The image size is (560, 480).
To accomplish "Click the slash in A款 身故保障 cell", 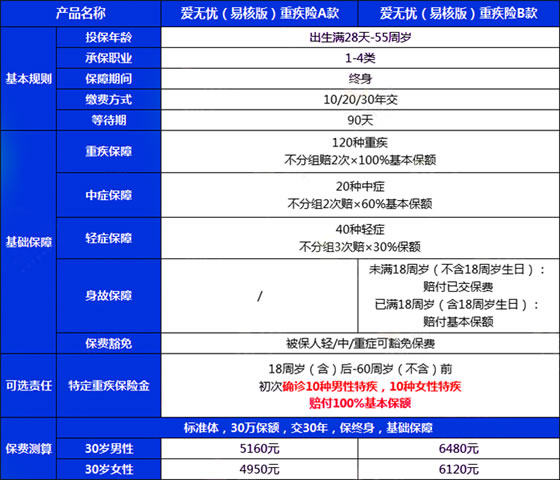I will tap(260, 296).
